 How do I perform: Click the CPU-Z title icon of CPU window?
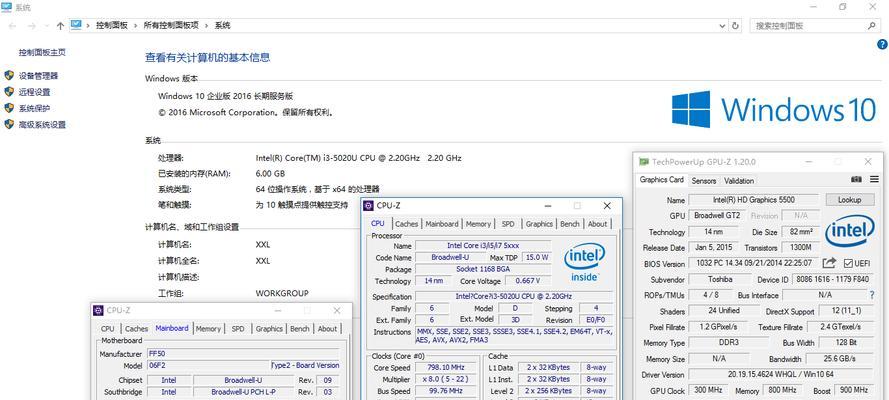(x=369, y=206)
